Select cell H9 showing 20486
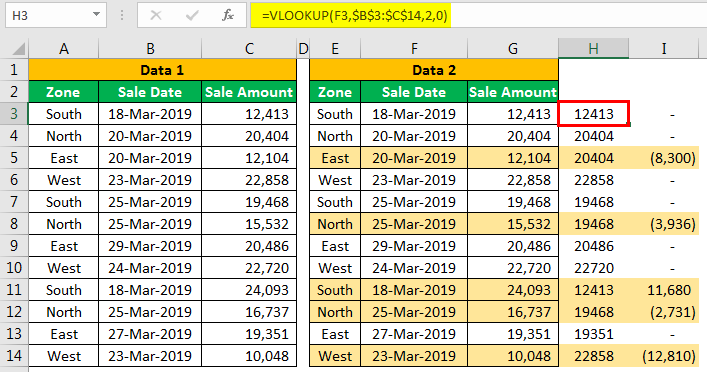The height and width of the screenshot is (372, 707). click(x=593, y=246)
